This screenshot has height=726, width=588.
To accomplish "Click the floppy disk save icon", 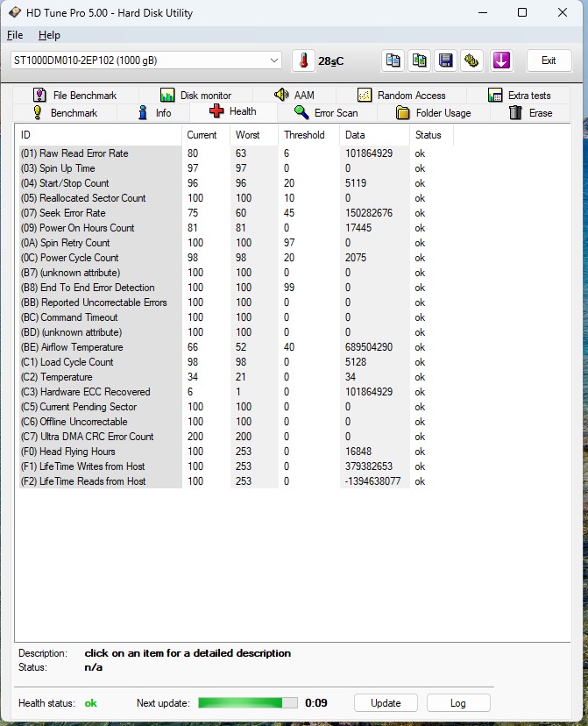I will [x=446, y=60].
